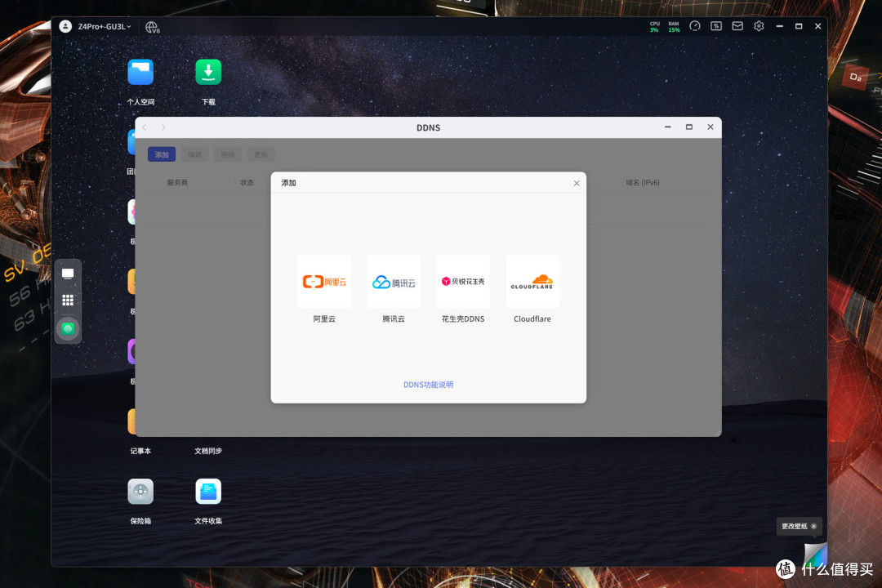The width and height of the screenshot is (882, 588).
Task: Select the 花生壳DDNS provider logo
Action: (x=463, y=281)
